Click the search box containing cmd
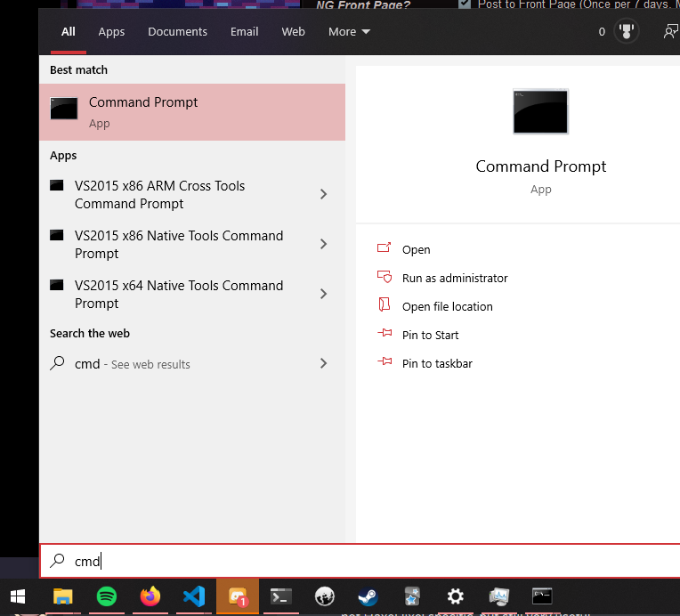 pos(360,561)
